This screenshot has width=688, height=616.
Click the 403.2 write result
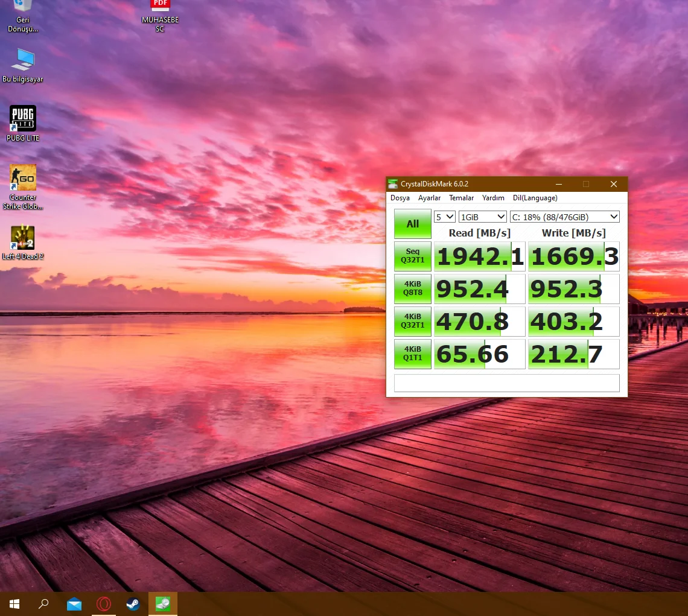click(574, 322)
